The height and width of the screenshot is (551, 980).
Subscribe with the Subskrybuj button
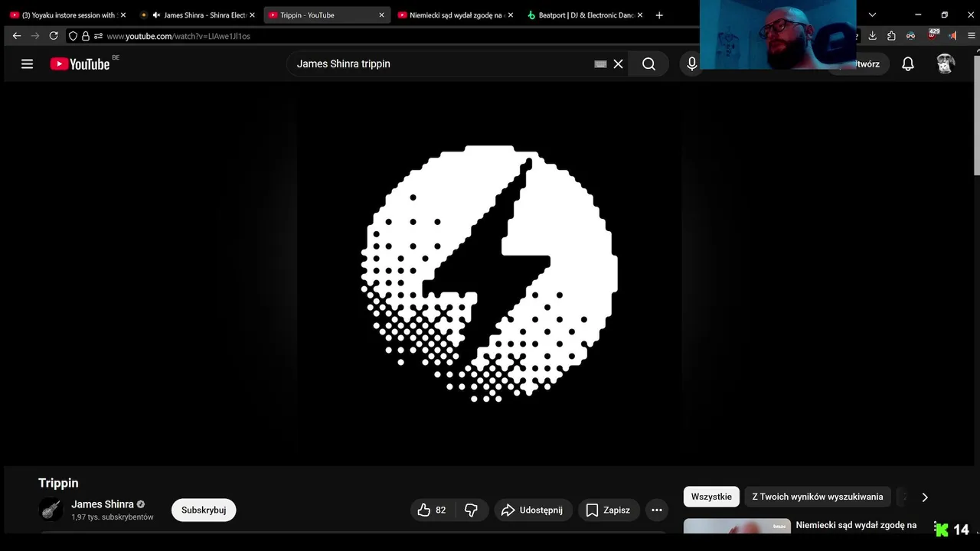click(204, 510)
